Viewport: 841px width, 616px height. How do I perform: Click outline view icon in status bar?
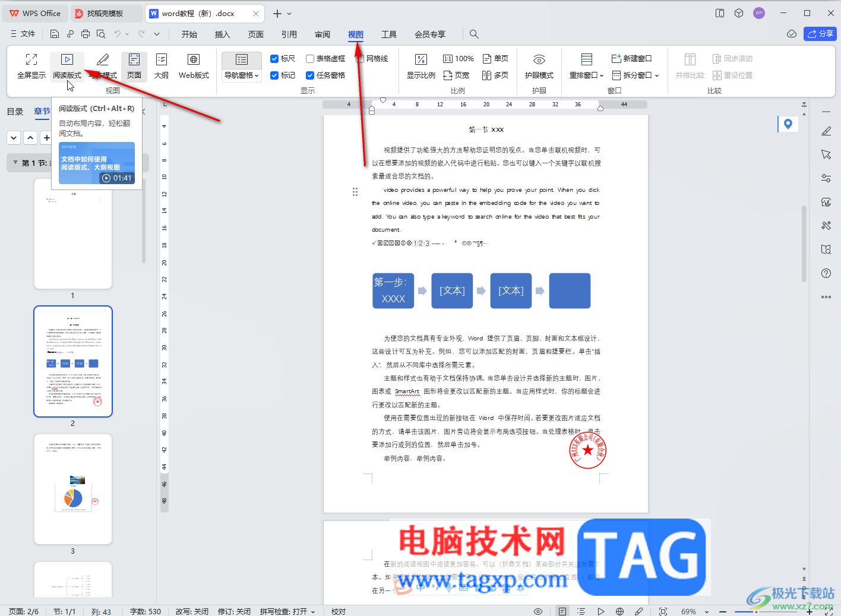point(581,611)
